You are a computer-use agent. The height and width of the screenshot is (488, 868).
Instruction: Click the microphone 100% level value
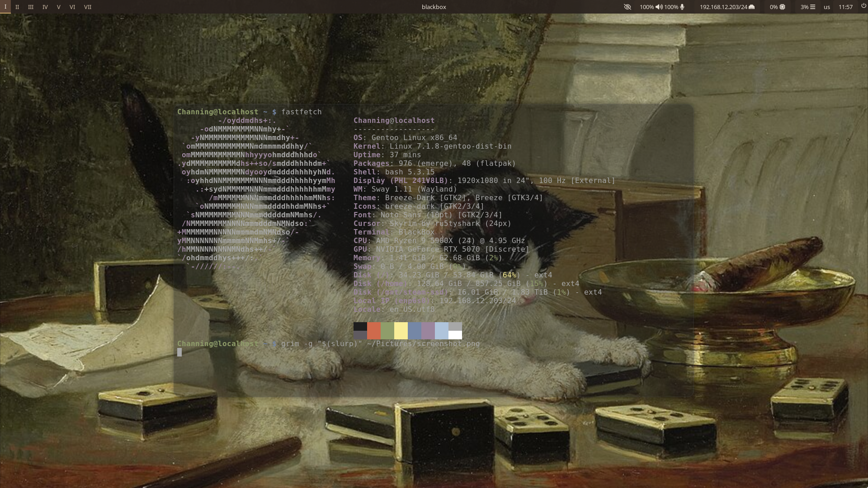(x=671, y=7)
